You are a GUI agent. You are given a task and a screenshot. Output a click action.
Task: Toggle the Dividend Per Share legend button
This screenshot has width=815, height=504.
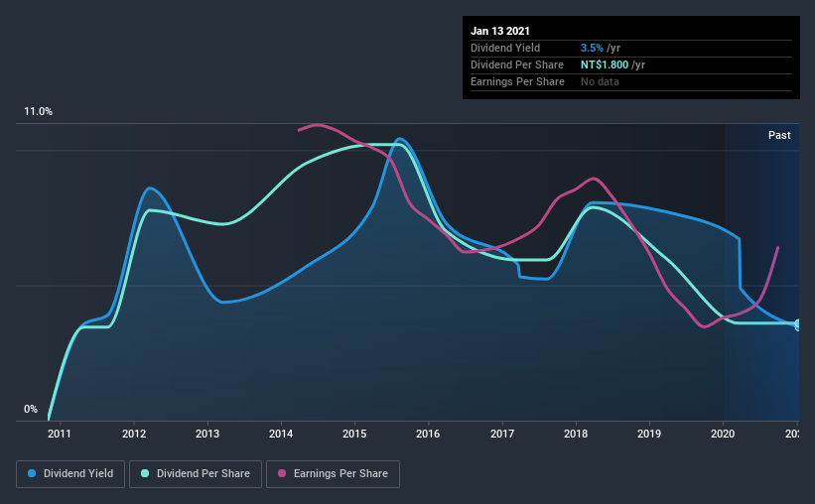pyautogui.click(x=196, y=474)
